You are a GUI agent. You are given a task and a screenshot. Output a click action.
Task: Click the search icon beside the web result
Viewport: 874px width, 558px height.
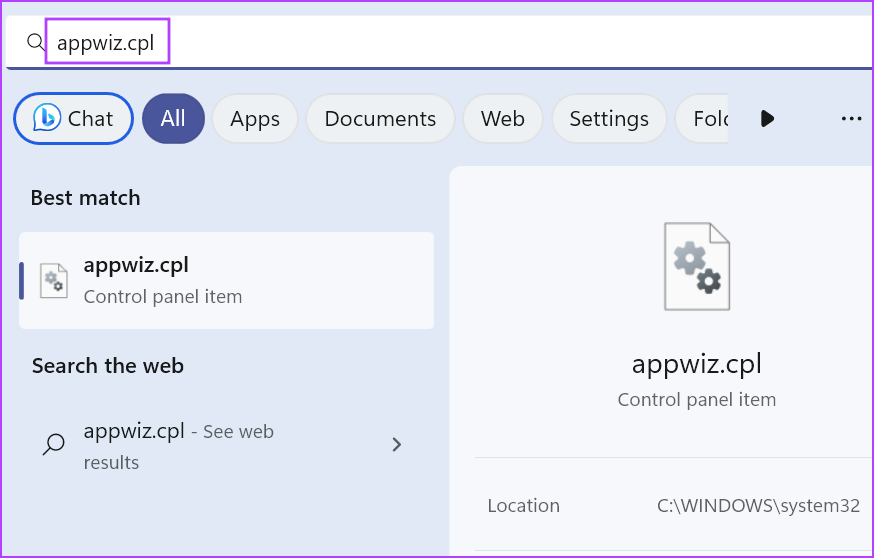[54, 445]
